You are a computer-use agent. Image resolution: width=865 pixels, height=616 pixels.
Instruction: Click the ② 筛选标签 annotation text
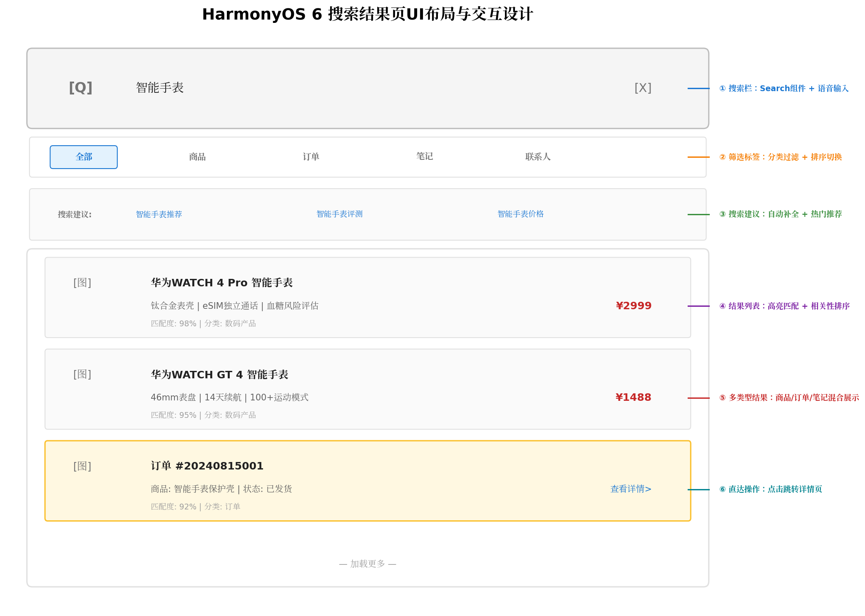point(780,157)
